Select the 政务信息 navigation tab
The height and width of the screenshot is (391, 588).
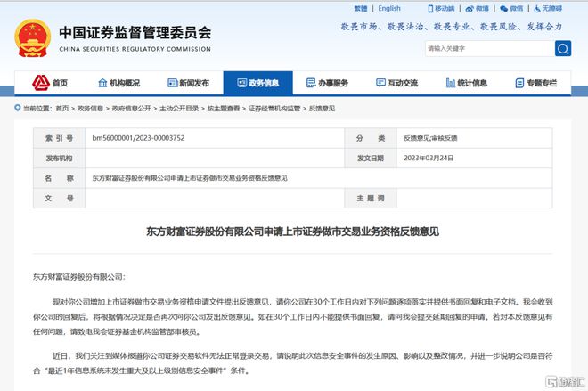click(258, 83)
